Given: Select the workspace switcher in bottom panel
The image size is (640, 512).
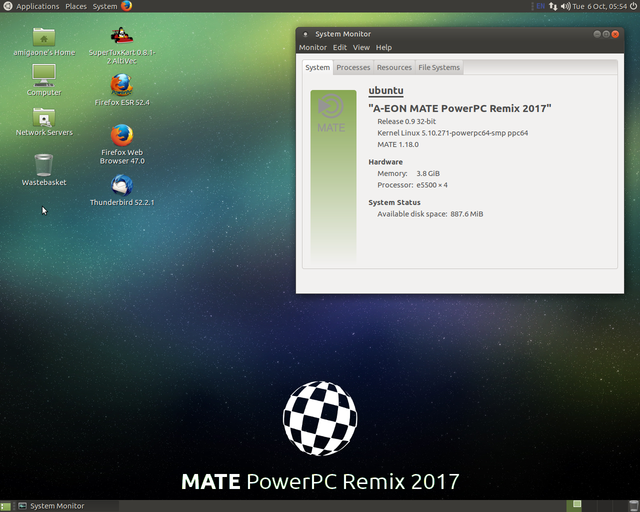Looking at the screenshot, I should (596, 506).
